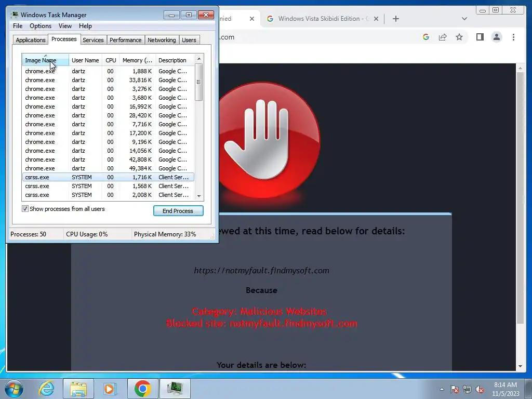Screen dimensions: 532x399
Task: Open Windows Media Player taskbar icon
Action: pos(109,389)
